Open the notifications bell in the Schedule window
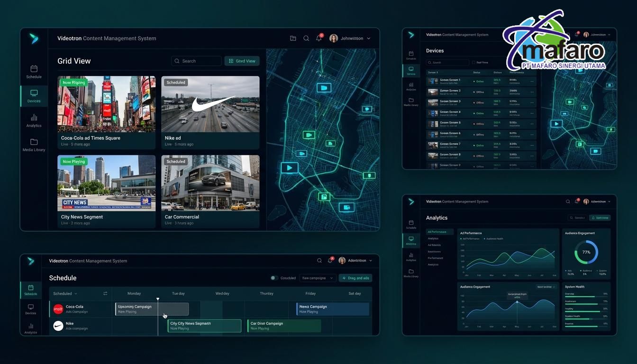637x364 pixels. (x=330, y=260)
